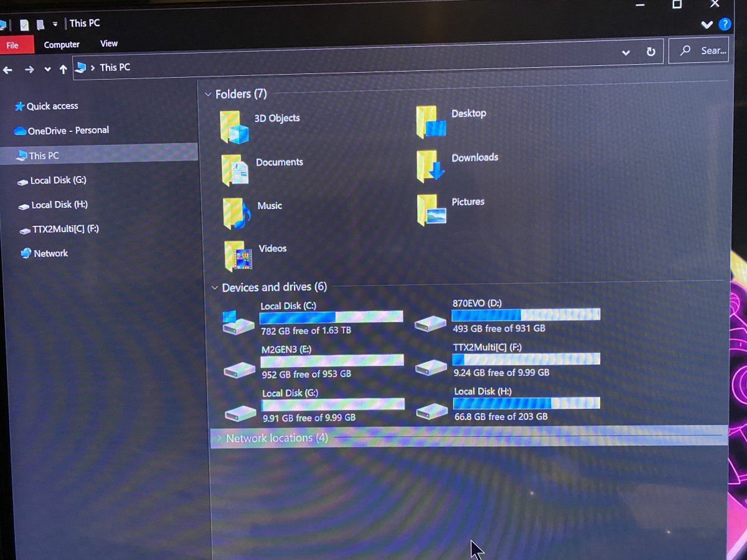
Task: Open the View ribbon tab
Action: (109, 44)
